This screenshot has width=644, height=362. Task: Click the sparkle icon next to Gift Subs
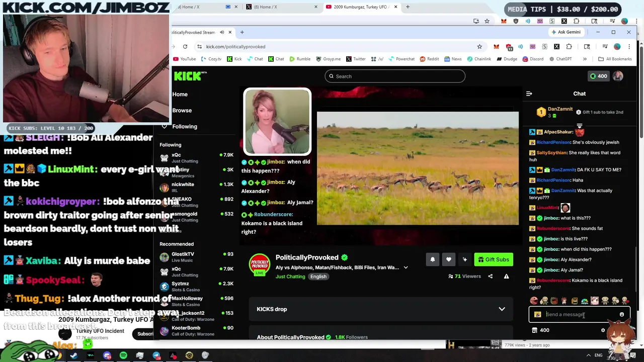tap(464, 259)
